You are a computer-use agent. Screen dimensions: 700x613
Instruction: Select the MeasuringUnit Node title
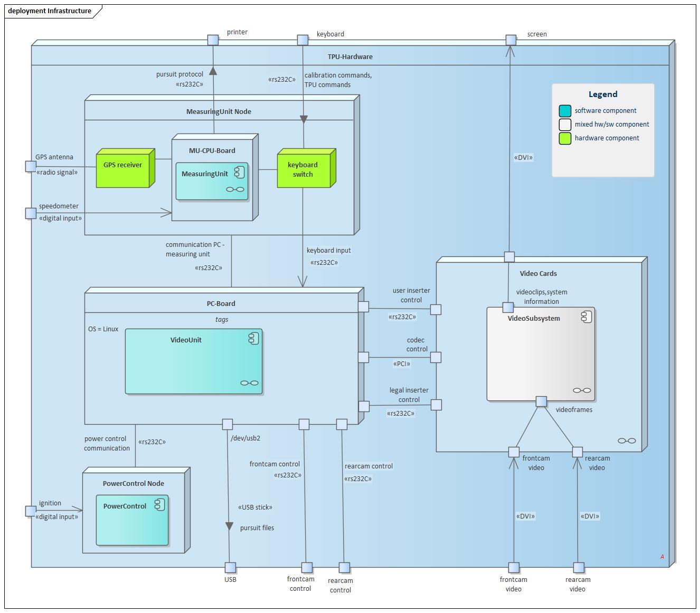(x=219, y=111)
